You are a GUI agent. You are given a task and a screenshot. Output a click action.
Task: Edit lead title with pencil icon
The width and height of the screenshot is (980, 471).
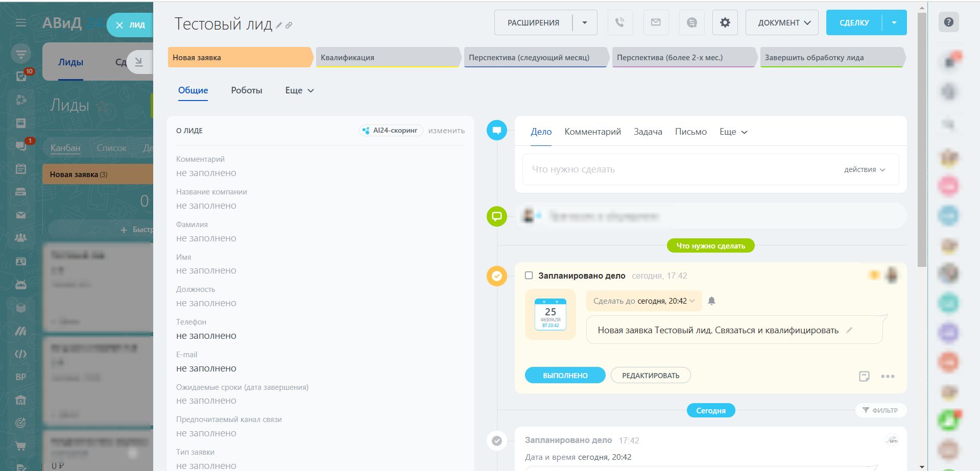tap(279, 25)
